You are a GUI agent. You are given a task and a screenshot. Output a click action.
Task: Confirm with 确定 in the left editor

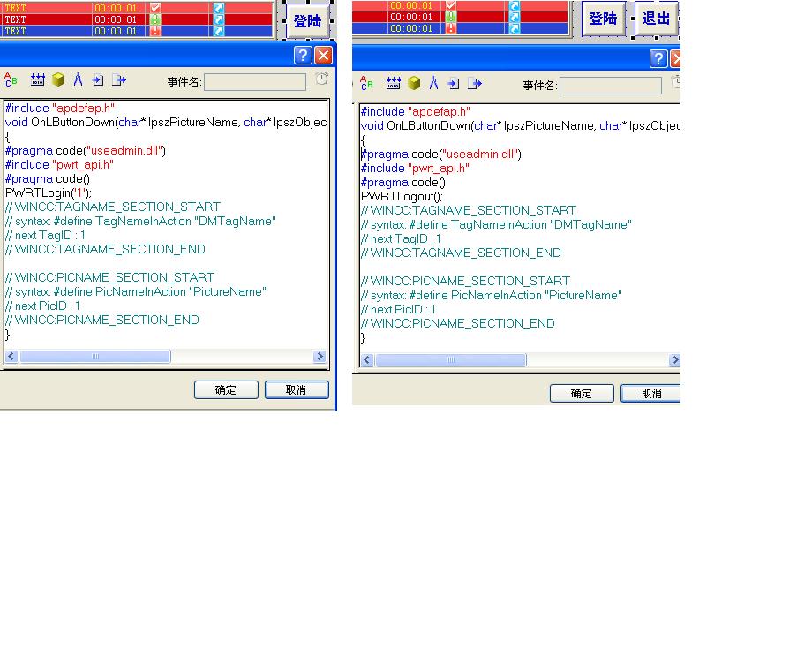[x=226, y=390]
